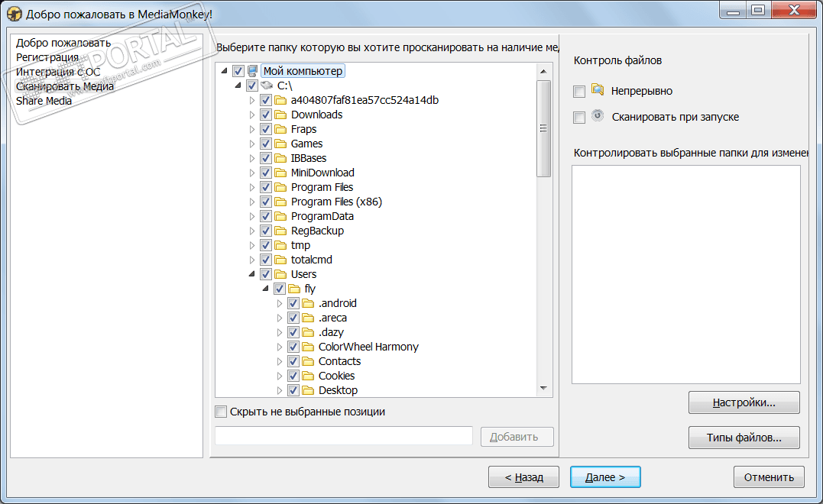The width and height of the screenshot is (823, 504).
Task: Expand the Desktop folder node
Action: (x=279, y=391)
